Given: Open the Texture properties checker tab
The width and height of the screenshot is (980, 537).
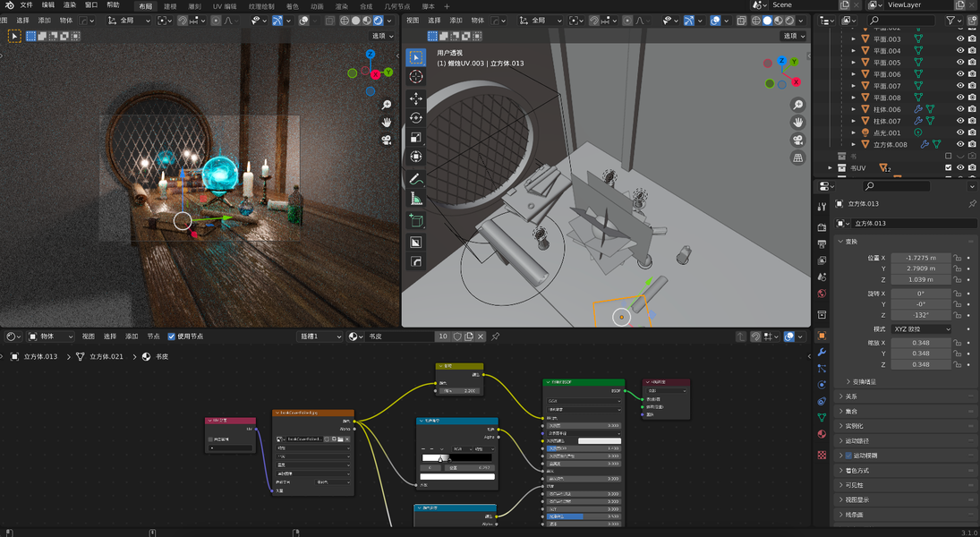Looking at the screenshot, I should (x=822, y=455).
